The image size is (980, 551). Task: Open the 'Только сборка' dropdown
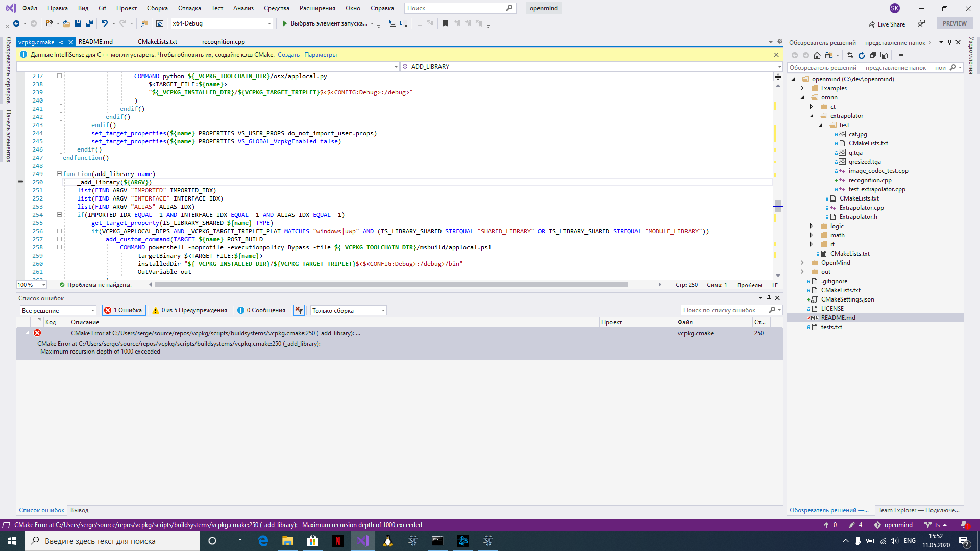[x=348, y=310]
